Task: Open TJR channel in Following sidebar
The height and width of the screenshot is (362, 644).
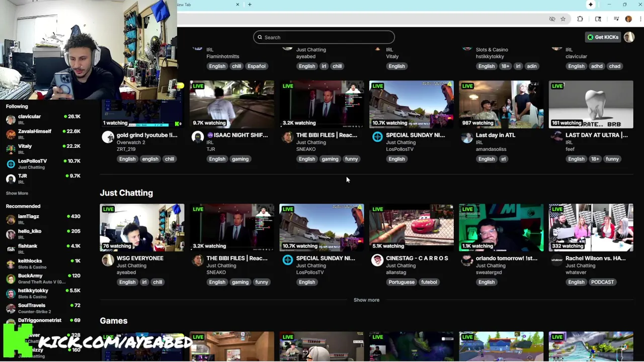Action: coord(43,178)
